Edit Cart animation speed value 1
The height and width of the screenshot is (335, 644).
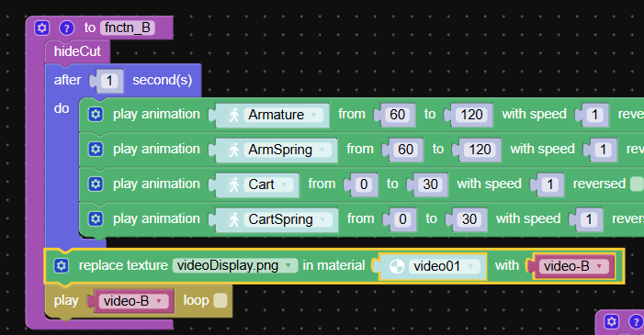[x=550, y=184]
